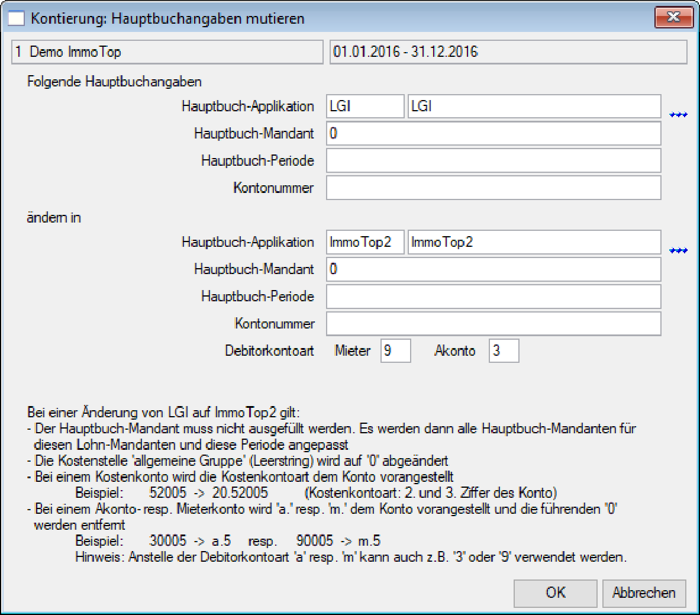Click the '1 Demo ImmoTop' mandant field
The image size is (700, 615).
point(167,52)
